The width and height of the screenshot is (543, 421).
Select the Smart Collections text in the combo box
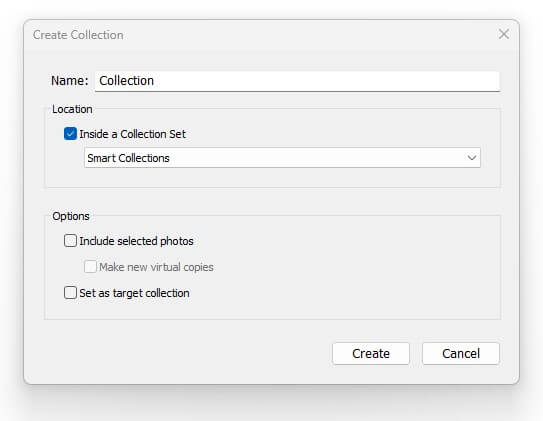(128, 158)
